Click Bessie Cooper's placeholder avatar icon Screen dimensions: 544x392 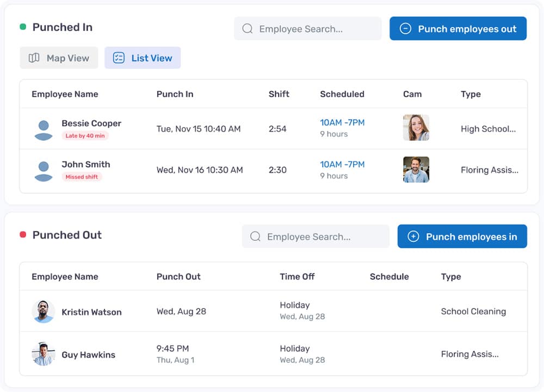44,130
